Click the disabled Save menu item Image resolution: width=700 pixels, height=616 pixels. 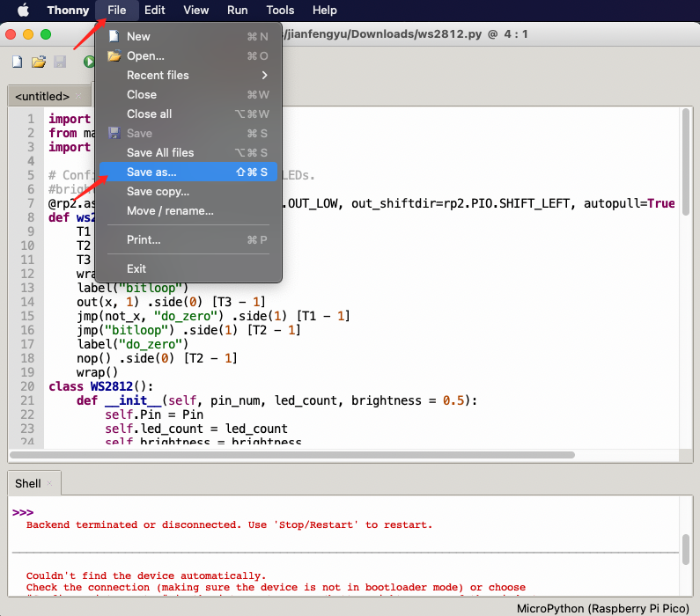point(188,133)
